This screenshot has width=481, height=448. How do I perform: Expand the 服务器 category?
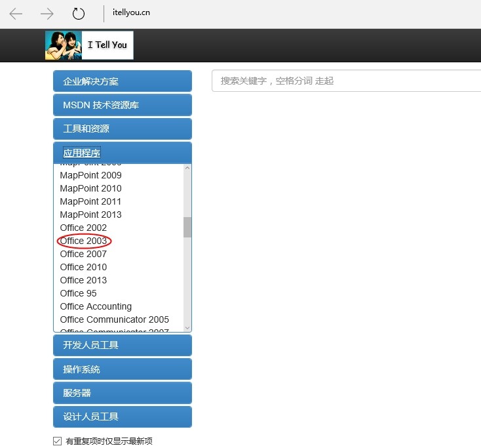tap(123, 393)
